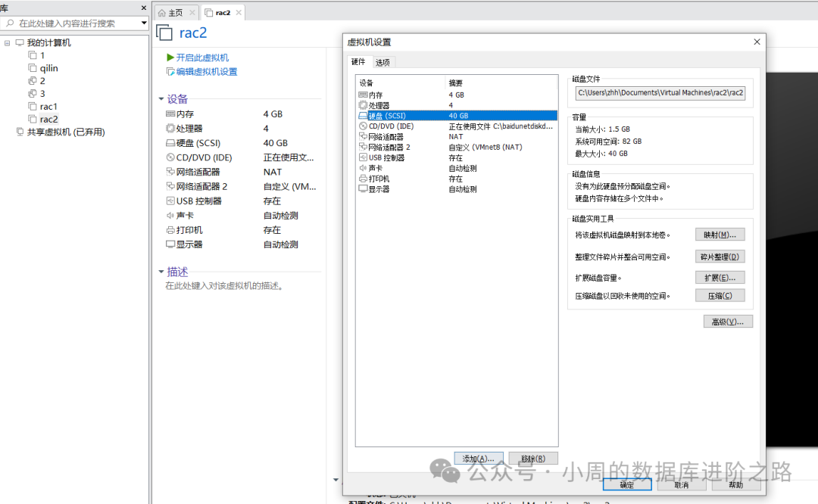This screenshot has width=818, height=504.
Task: Click the edit settings icon beside 编辑虚拟机设置
Action: pos(170,71)
